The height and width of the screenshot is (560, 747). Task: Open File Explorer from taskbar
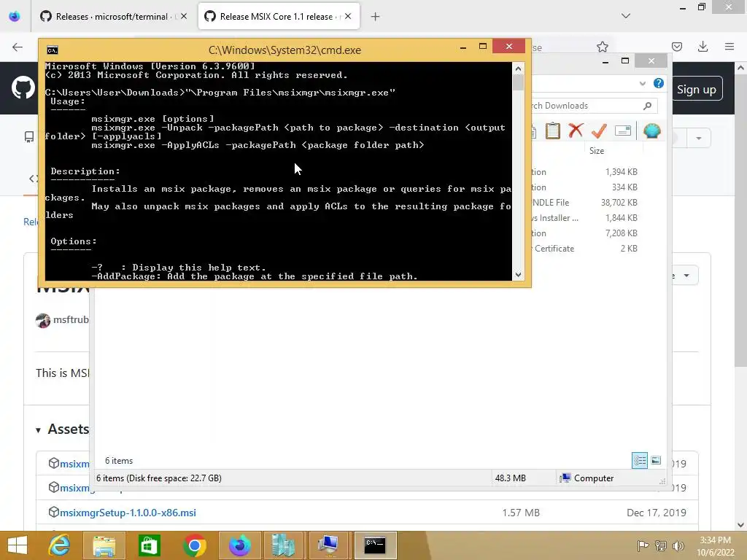[104, 545]
